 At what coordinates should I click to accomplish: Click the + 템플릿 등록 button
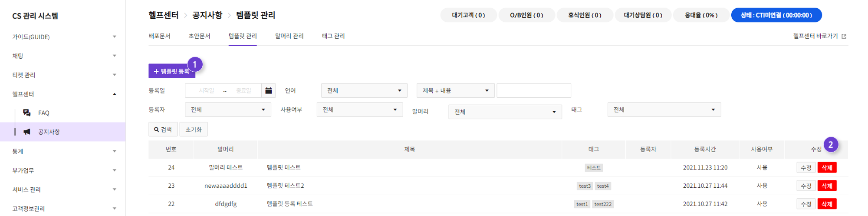point(172,71)
